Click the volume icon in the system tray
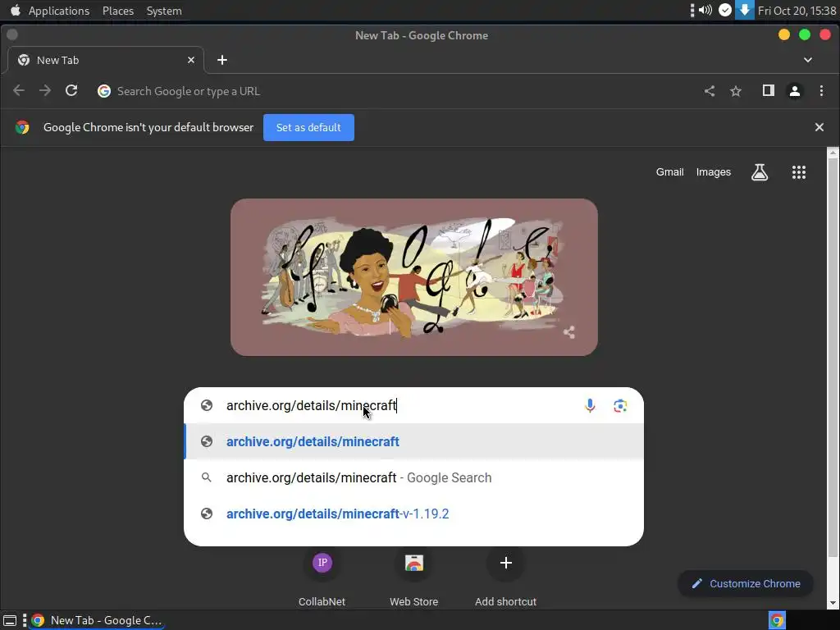The width and height of the screenshot is (840, 630). [705, 10]
